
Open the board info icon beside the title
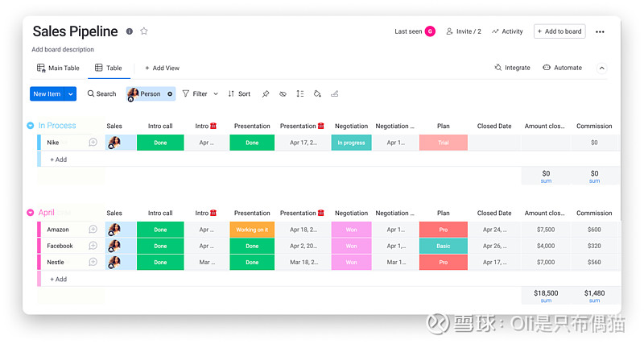point(130,31)
